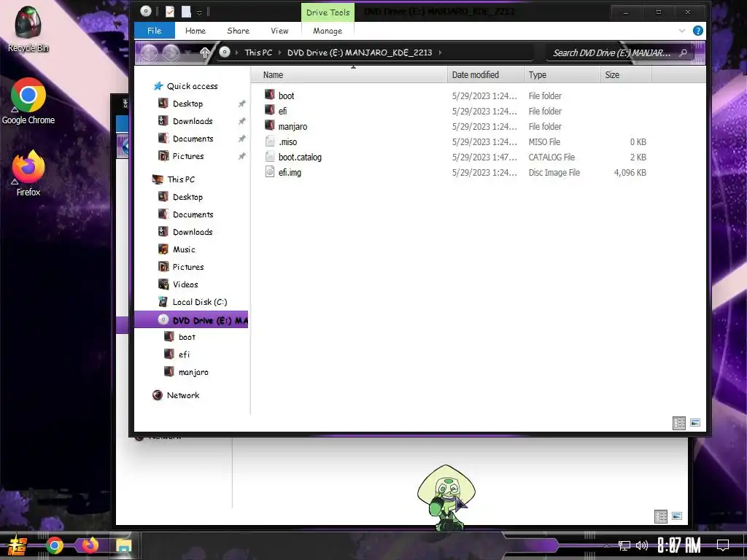Open pinned Pictures under Quick access
This screenshot has width=747, height=560.
click(x=187, y=156)
